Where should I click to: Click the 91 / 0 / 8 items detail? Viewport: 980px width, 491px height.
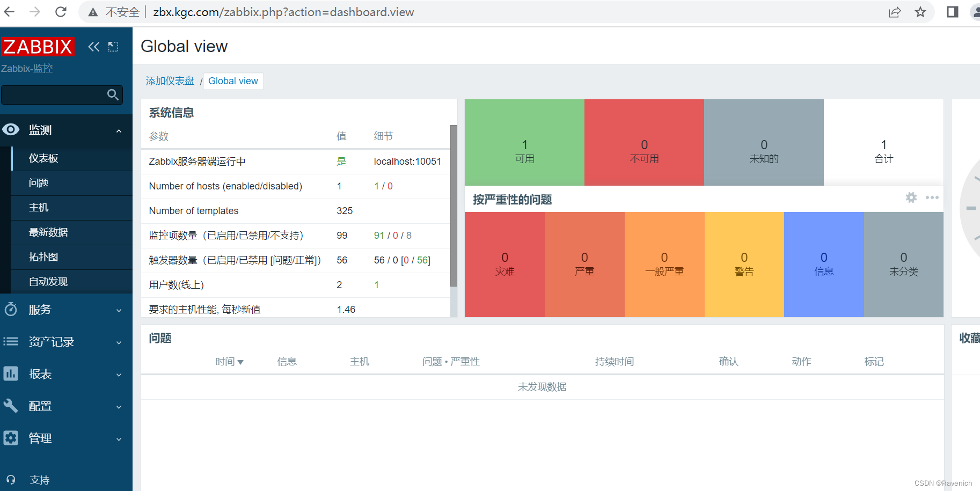click(393, 236)
